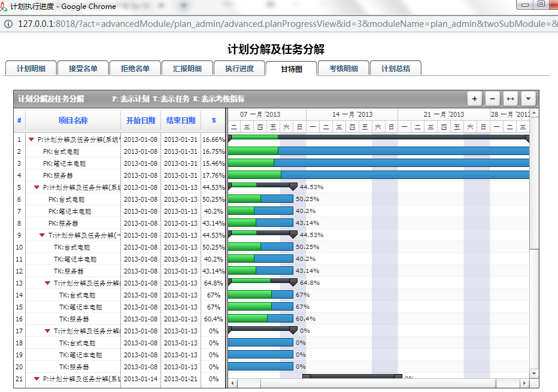Viewport: 558px width, 392px height.
Task: Click the 开始日期 column header
Action: (x=141, y=120)
